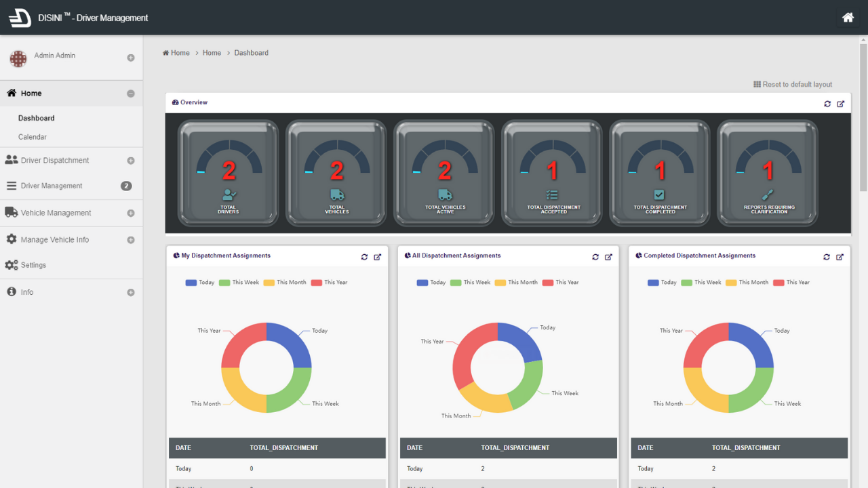Open the Overview panel in external view
This screenshot has width=868, height=488.
click(x=841, y=104)
